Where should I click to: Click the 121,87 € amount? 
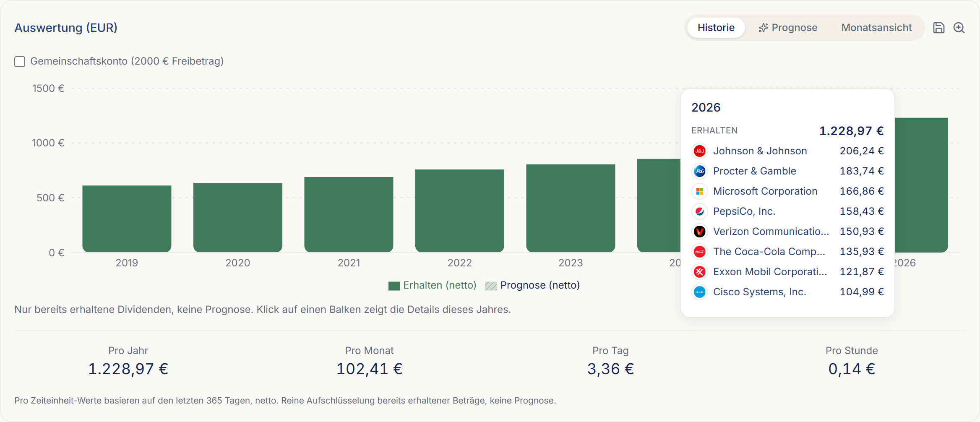[862, 272]
